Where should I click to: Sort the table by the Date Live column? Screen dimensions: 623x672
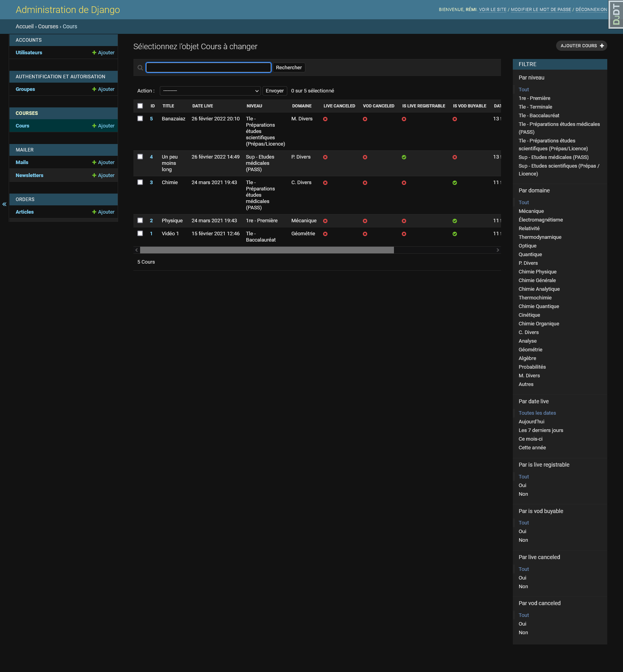click(x=202, y=106)
